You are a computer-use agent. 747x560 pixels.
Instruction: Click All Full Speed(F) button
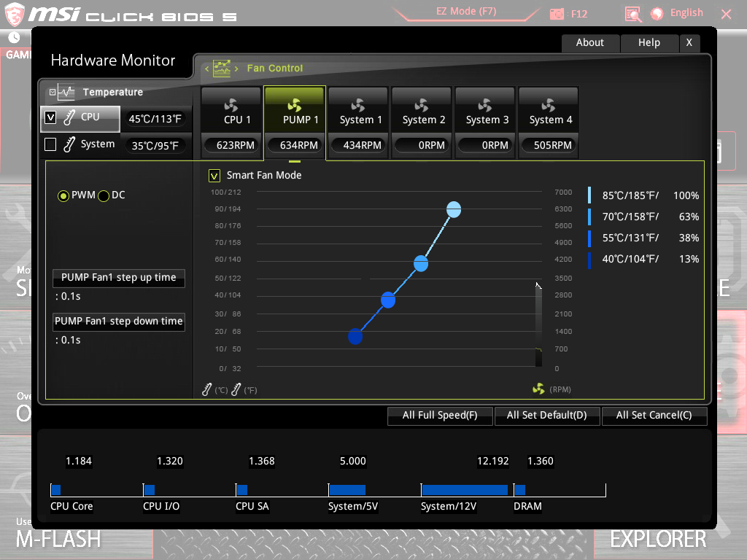[x=440, y=416]
